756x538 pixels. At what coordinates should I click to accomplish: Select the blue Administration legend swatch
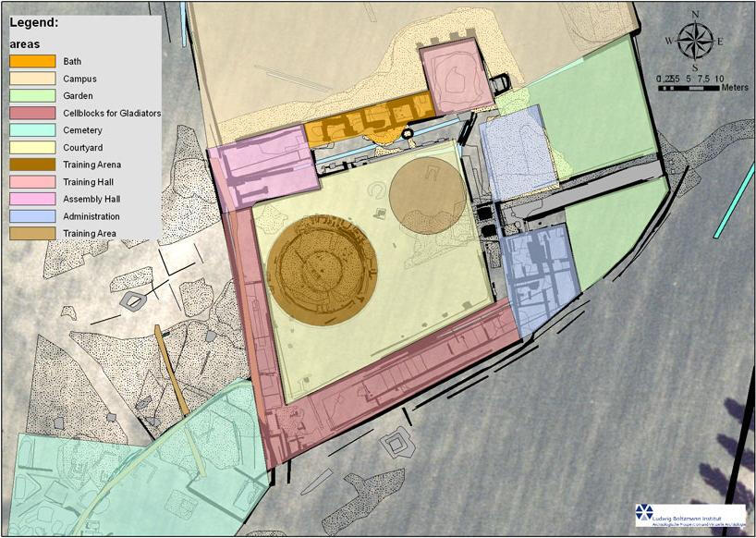pyautogui.click(x=33, y=216)
